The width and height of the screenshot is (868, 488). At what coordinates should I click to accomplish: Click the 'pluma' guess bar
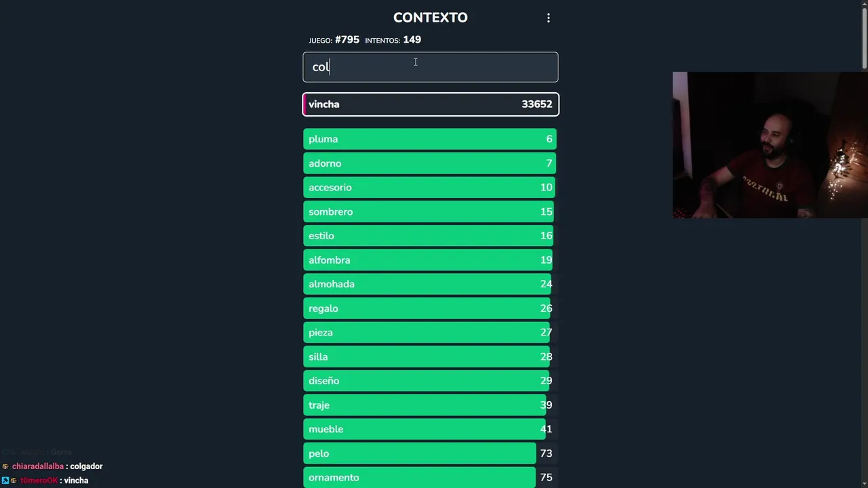(x=430, y=139)
